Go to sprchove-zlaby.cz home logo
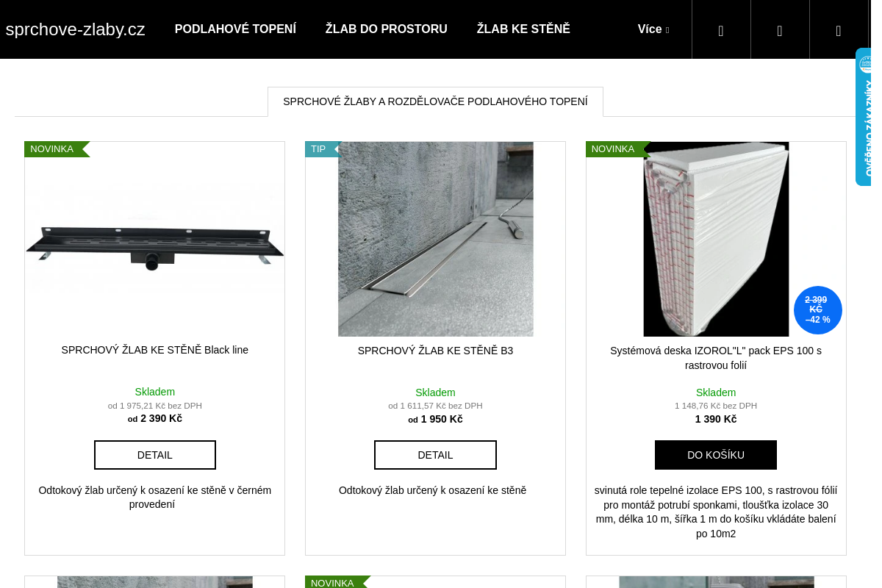The width and height of the screenshot is (882, 588). tap(75, 29)
